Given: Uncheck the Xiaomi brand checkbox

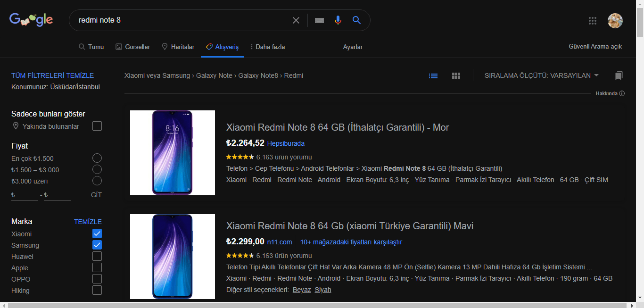Looking at the screenshot, I should (97, 233).
